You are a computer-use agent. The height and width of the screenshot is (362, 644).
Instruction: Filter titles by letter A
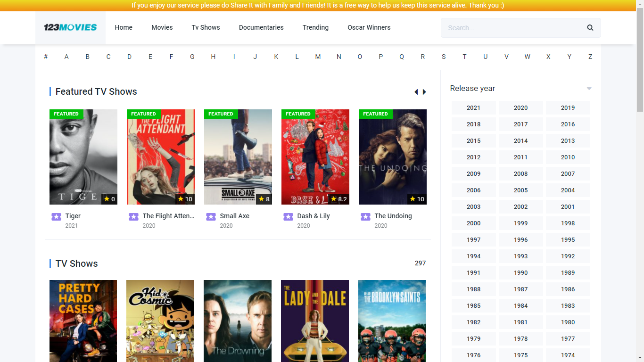(66, 57)
